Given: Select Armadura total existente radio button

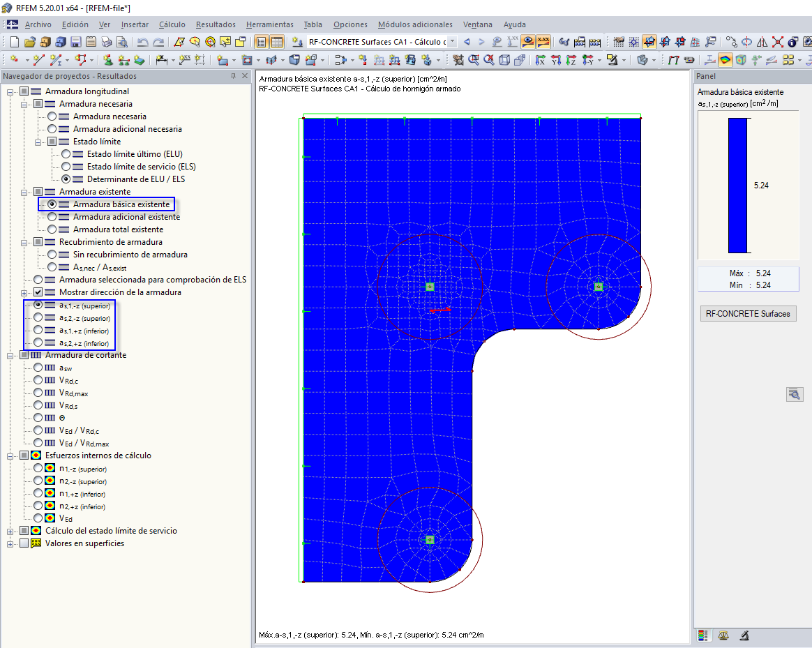Looking at the screenshot, I should pyautogui.click(x=52, y=229).
